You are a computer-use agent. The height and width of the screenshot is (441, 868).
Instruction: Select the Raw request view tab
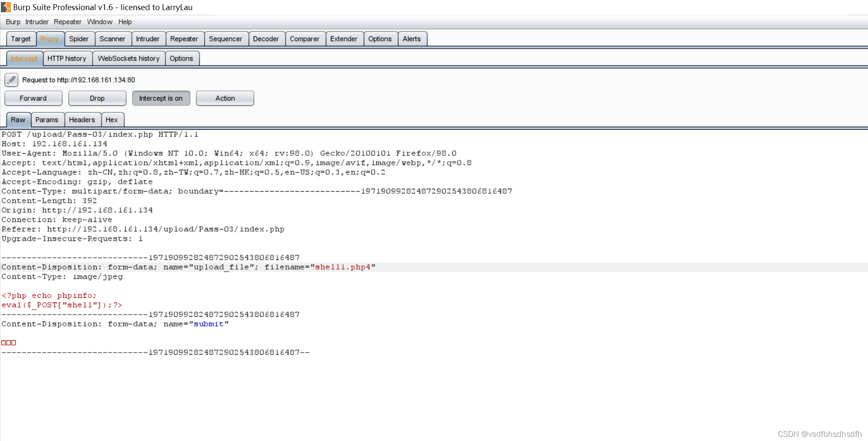point(18,120)
